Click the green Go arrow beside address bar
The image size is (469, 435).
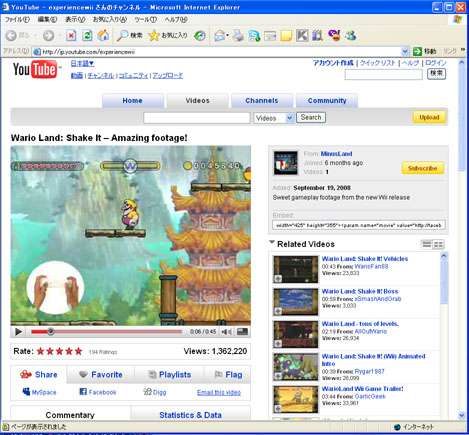pos(417,51)
